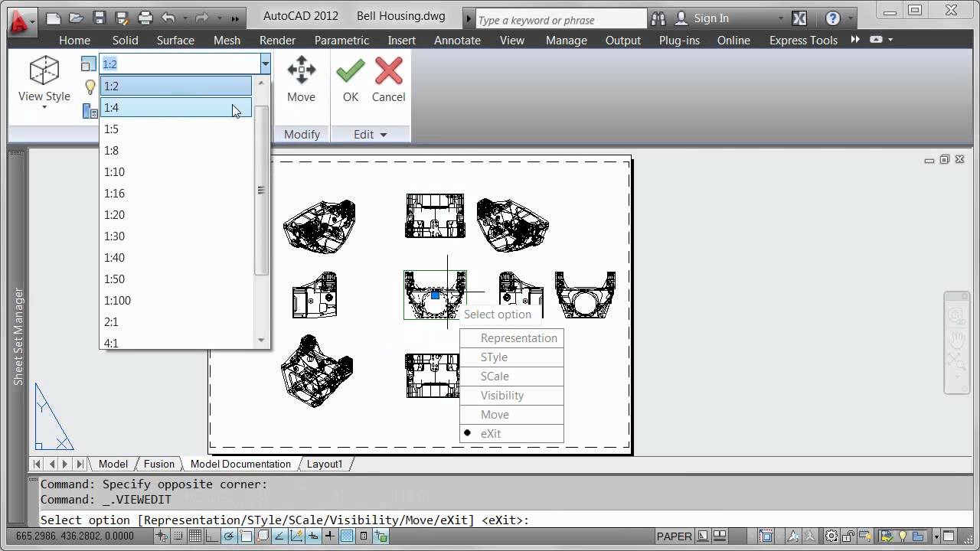This screenshot has height=551, width=980.
Task: Toggle PAPER space button in status bar
Action: coord(675,536)
